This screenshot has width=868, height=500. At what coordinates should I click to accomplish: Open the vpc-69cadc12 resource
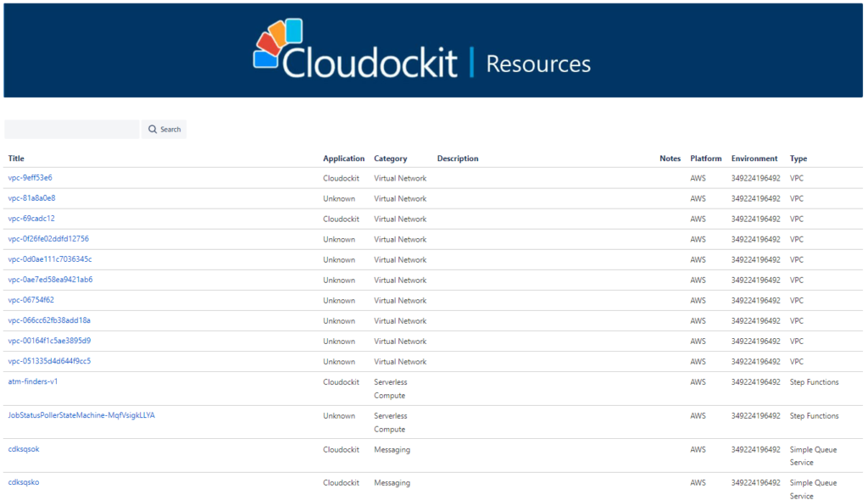pos(31,219)
